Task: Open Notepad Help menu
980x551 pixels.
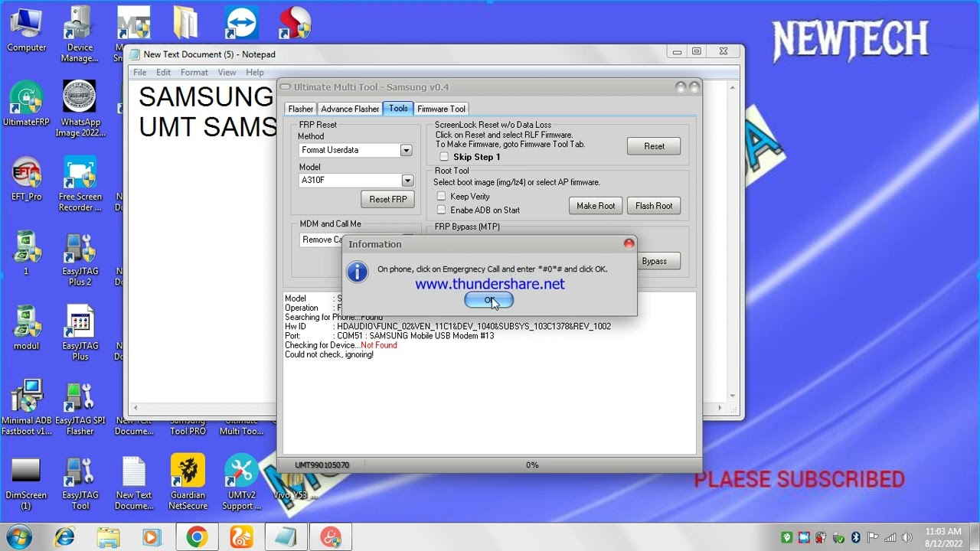Action: point(255,72)
